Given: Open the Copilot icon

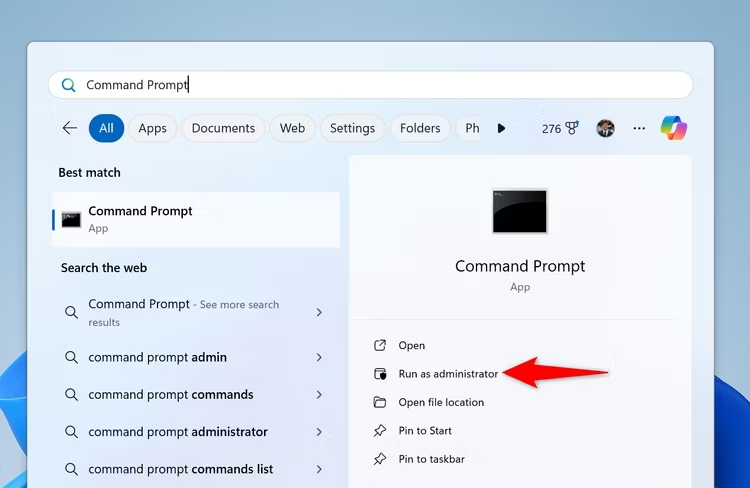Looking at the screenshot, I should click(673, 128).
